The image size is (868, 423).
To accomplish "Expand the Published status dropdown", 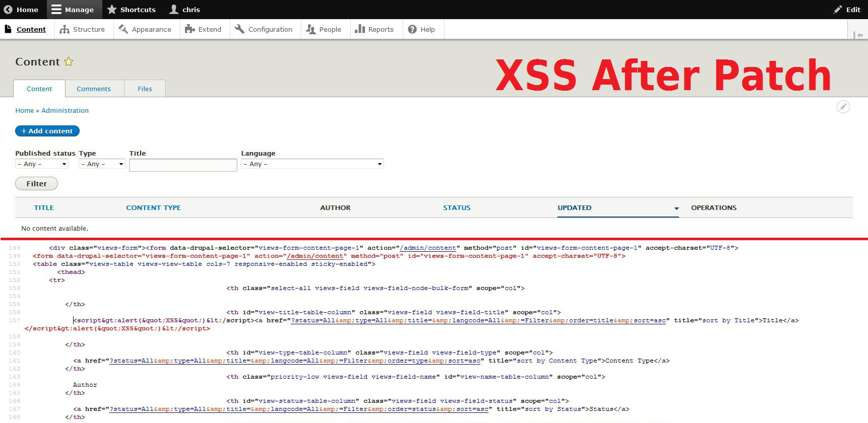I will coord(42,164).
